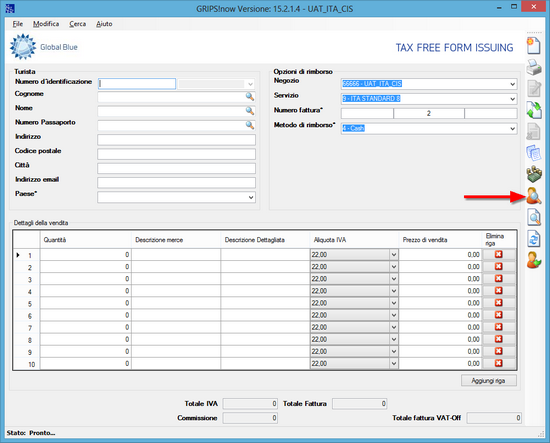Screen dimensions: 550x443
Task: Delete row 3 with red X
Action: (498, 278)
